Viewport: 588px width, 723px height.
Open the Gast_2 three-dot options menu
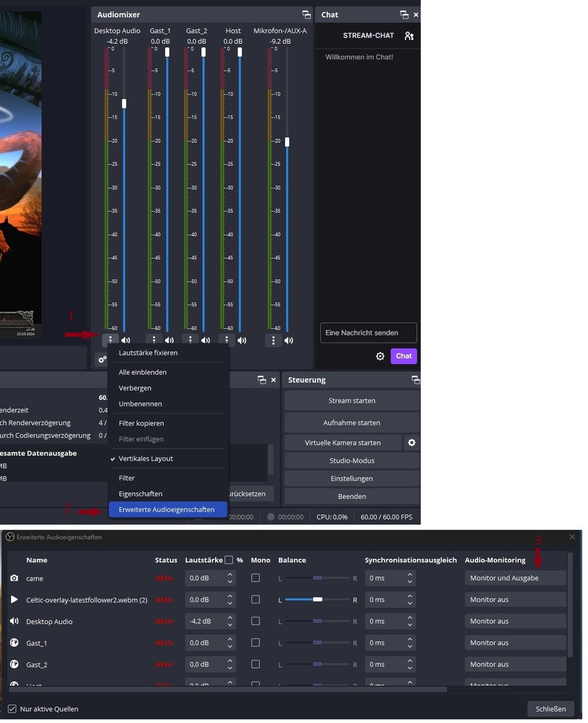pos(190,340)
